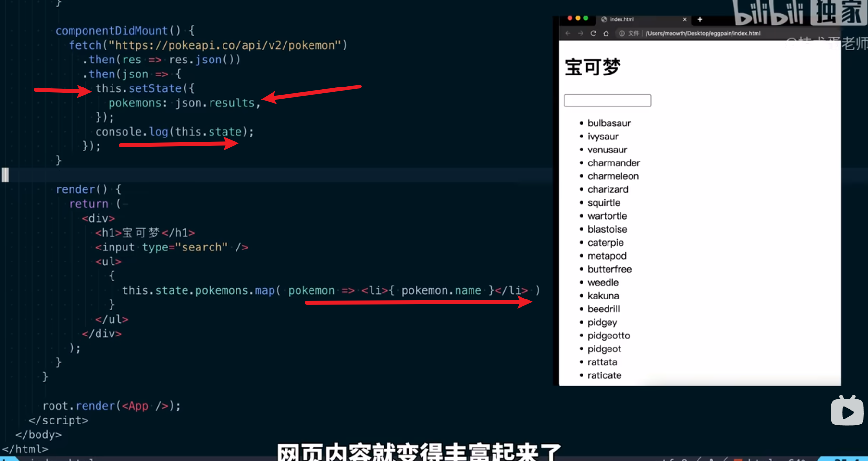Click ivysaur in the list
This screenshot has width=868, height=461.
coord(603,137)
